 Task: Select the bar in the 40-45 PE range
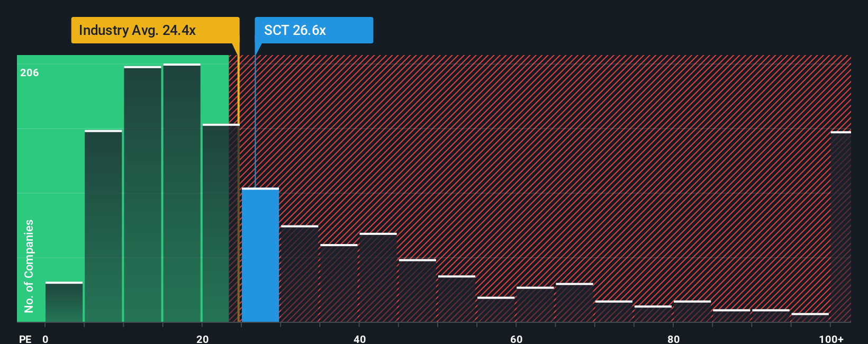click(378, 277)
